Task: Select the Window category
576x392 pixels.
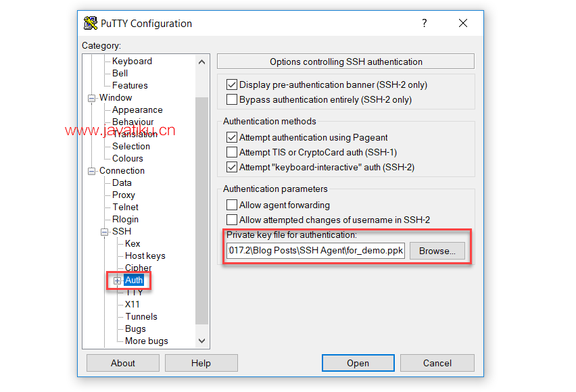Action: click(116, 97)
